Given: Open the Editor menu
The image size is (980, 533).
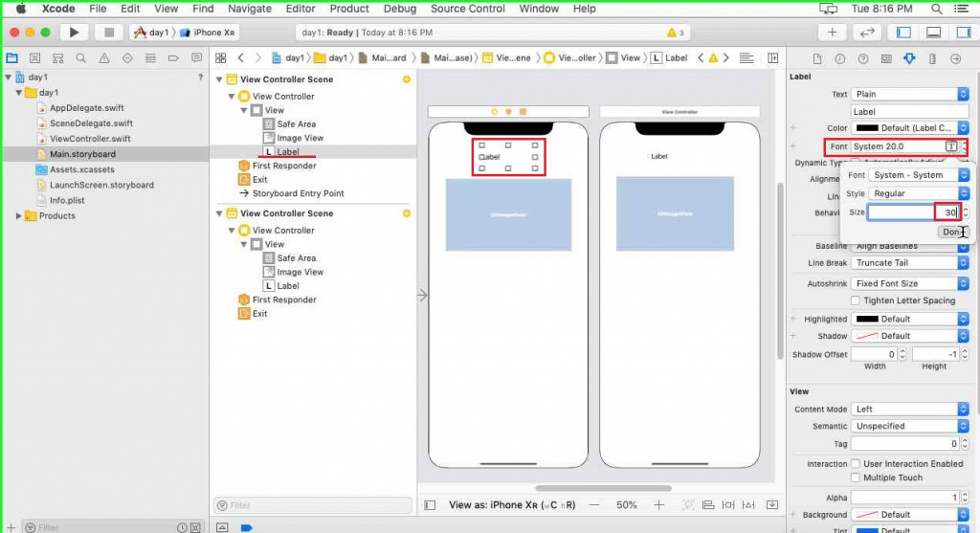Looking at the screenshot, I should [300, 9].
